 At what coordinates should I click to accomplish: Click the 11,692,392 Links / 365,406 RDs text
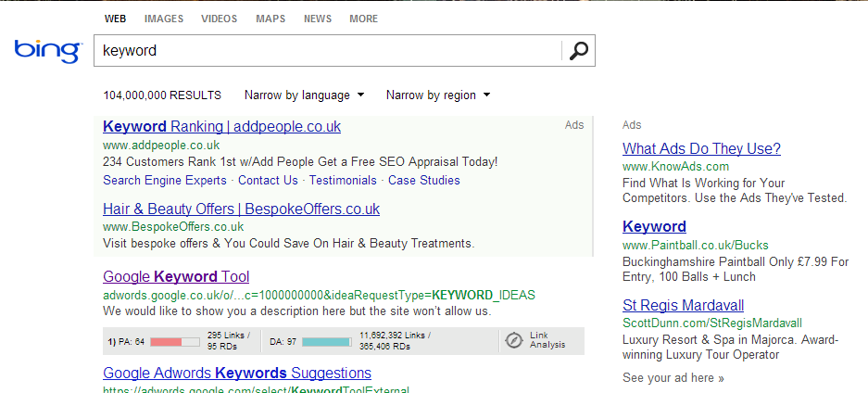pos(396,341)
